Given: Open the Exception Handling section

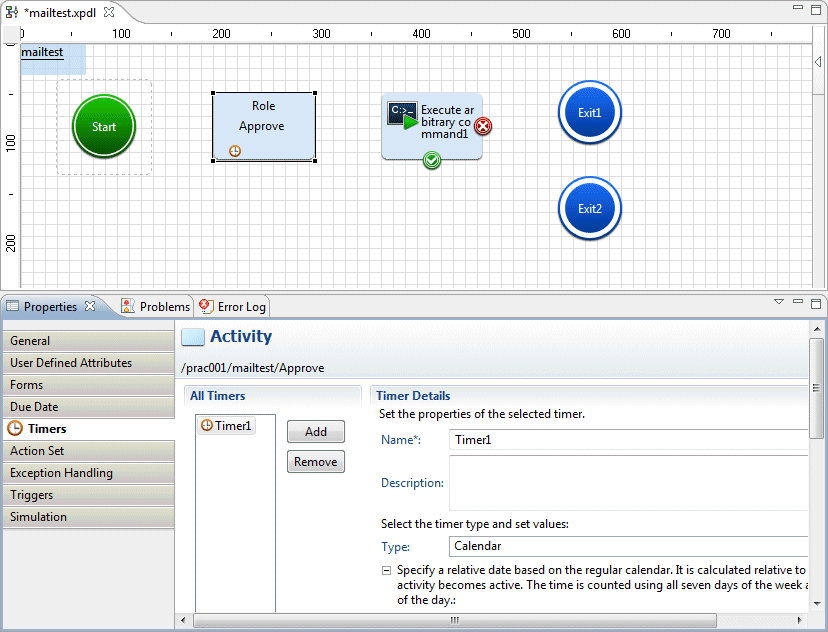Looking at the screenshot, I should (x=89, y=473).
